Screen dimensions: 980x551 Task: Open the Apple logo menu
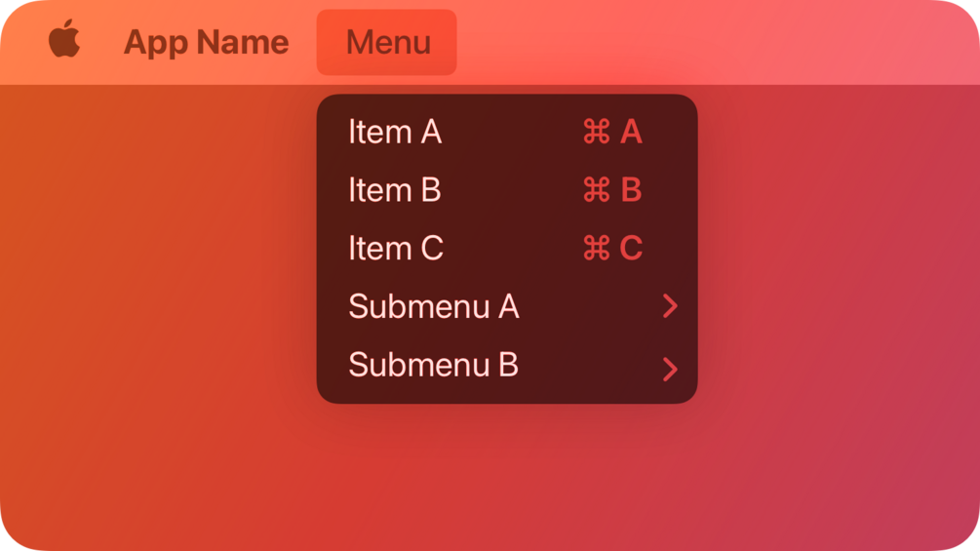point(64,41)
